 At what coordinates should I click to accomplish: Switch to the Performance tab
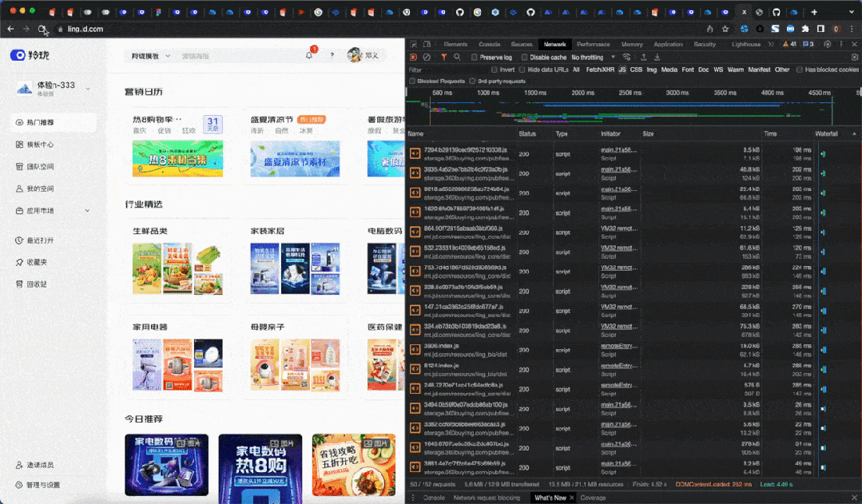(594, 45)
